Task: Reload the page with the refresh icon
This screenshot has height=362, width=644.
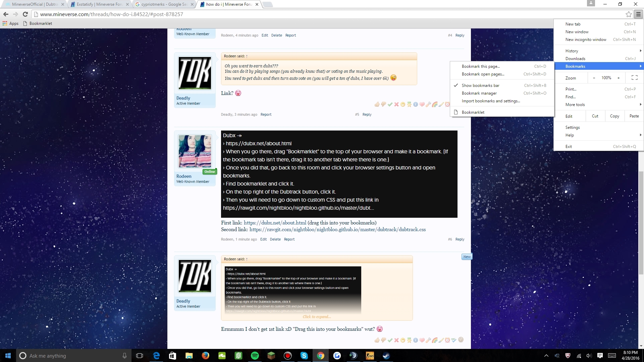Action: point(25,14)
